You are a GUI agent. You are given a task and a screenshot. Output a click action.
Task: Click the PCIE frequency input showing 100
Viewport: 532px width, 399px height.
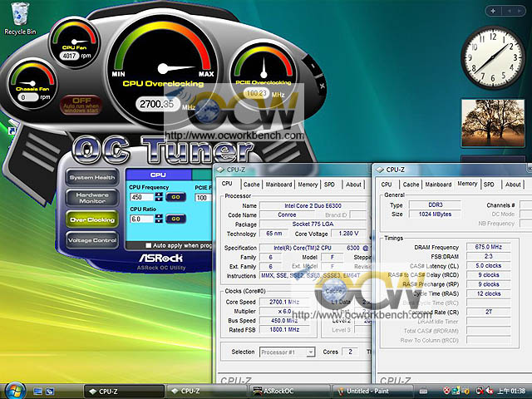[x=203, y=198]
